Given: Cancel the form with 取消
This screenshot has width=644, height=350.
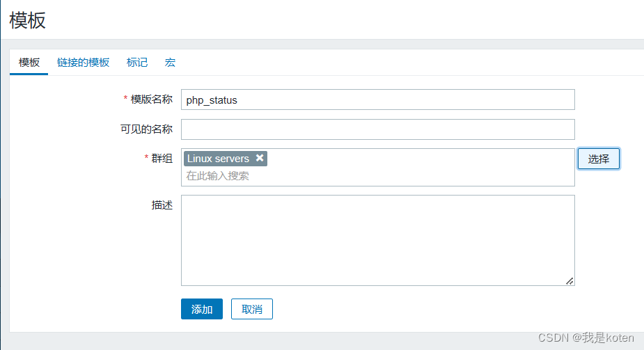Looking at the screenshot, I should (x=251, y=309).
